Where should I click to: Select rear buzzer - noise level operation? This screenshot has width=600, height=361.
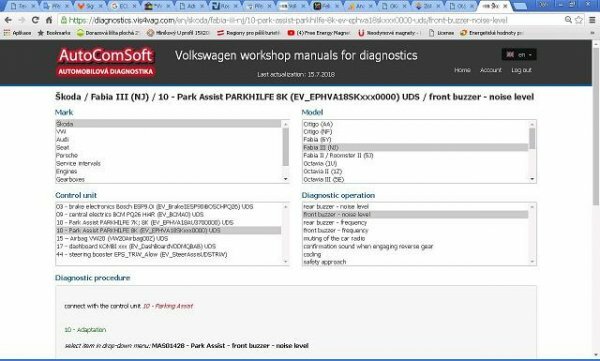415,207
